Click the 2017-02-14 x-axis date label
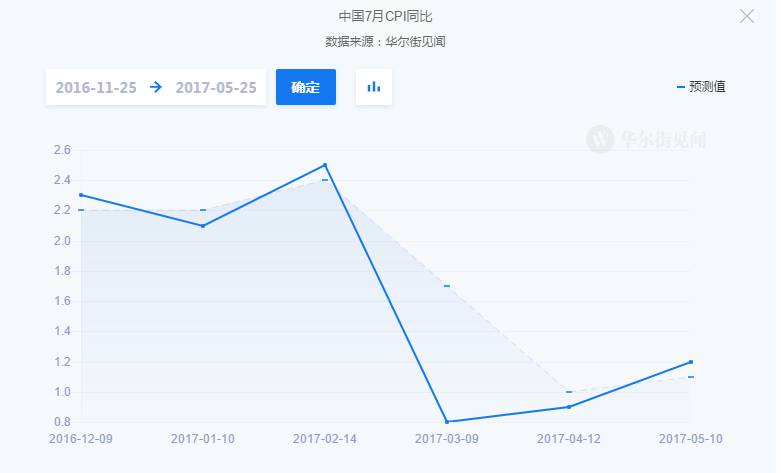This screenshot has width=781, height=473. click(325, 439)
